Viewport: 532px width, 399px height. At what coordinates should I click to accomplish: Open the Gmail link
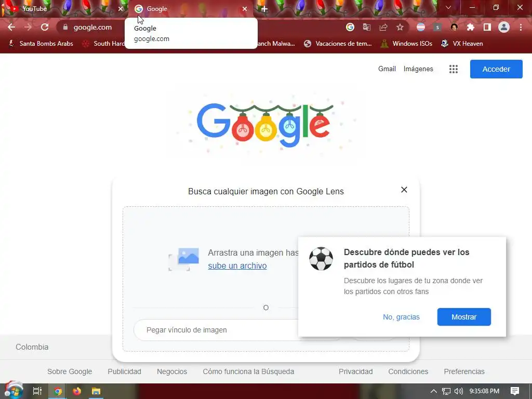tap(387, 69)
